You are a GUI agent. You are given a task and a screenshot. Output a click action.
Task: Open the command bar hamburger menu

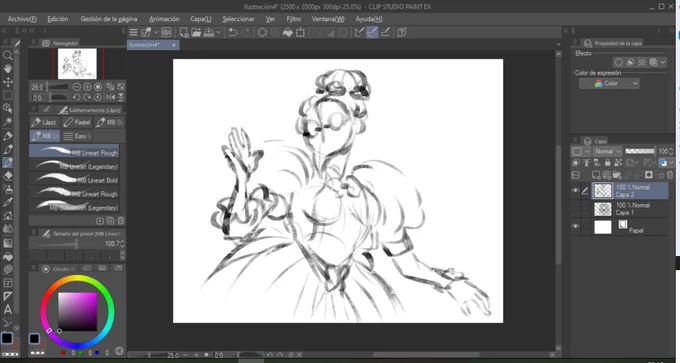click(134, 32)
